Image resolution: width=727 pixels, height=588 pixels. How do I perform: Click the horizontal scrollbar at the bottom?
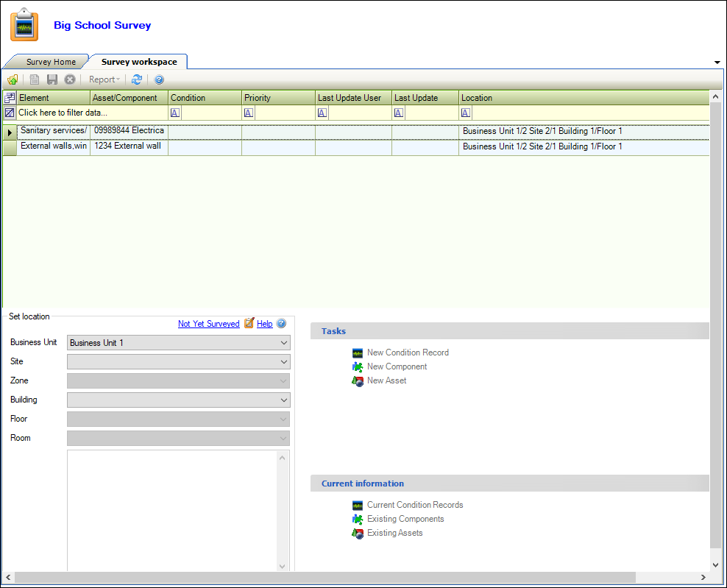click(x=324, y=578)
